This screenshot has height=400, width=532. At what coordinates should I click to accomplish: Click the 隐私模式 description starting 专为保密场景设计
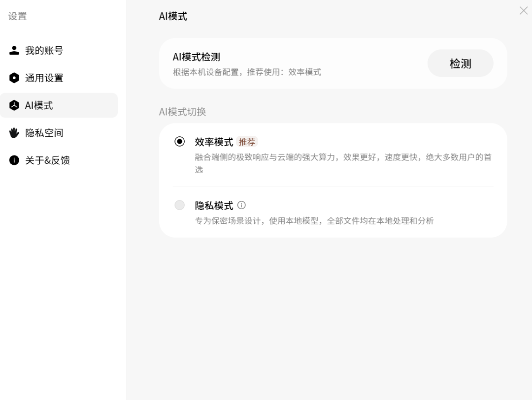pyautogui.click(x=314, y=221)
